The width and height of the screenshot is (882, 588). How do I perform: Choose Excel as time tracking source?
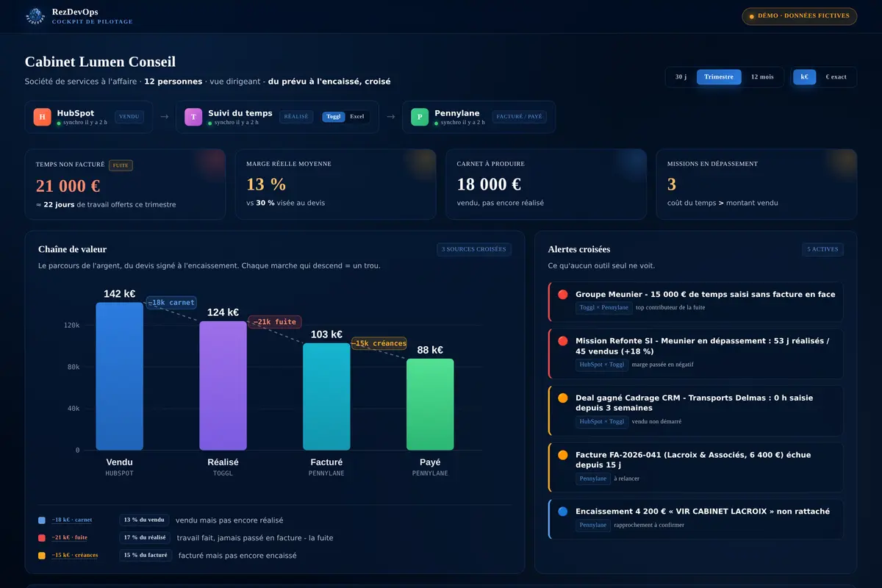tap(357, 117)
